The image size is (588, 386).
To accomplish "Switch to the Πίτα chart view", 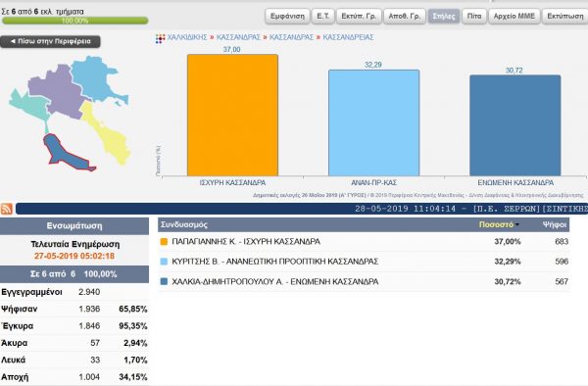I will [474, 16].
